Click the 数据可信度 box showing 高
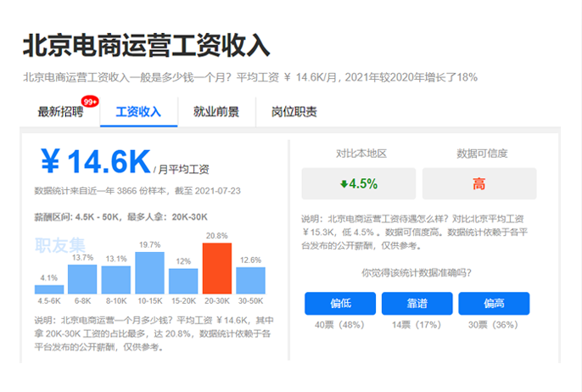Screen dimensions: 582x392 tap(479, 183)
